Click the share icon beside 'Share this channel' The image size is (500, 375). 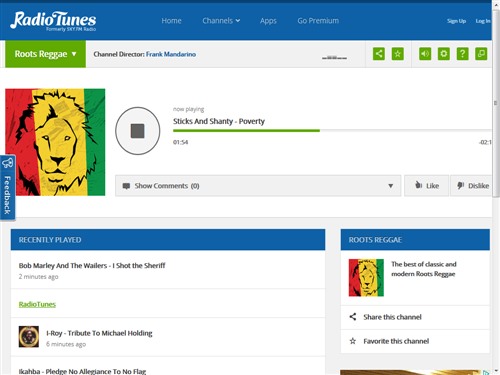tap(353, 317)
